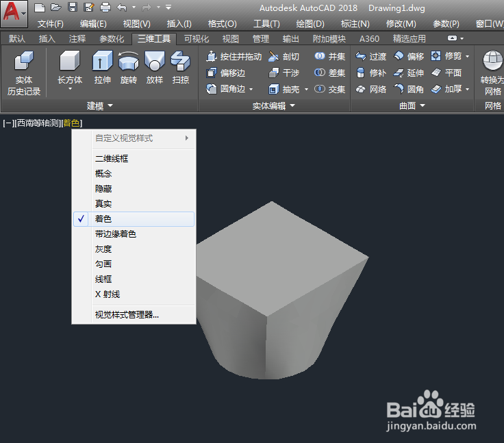The image size is (504, 443).
Task: Apply the Subtract (差集) operation
Action: click(330, 73)
